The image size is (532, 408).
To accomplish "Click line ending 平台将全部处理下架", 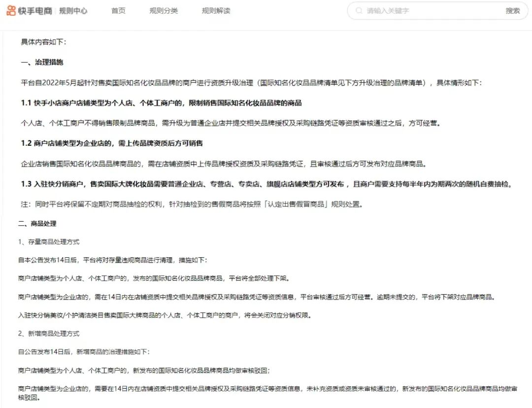I will (x=154, y=278).
